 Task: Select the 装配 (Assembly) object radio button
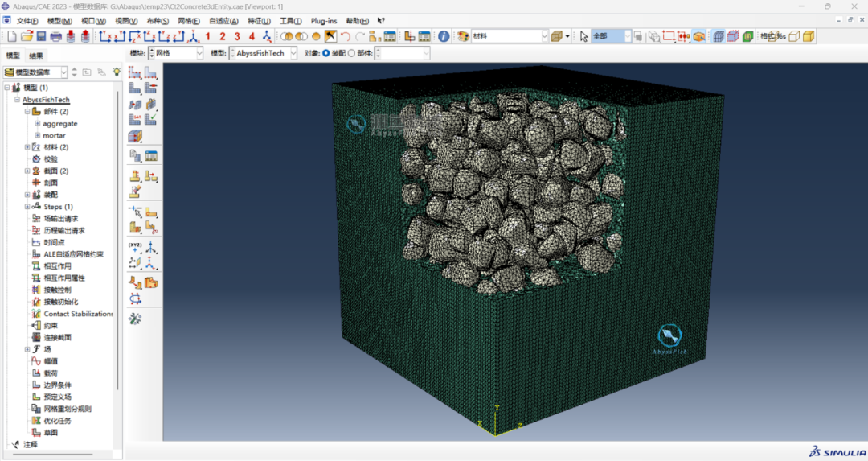326,53
